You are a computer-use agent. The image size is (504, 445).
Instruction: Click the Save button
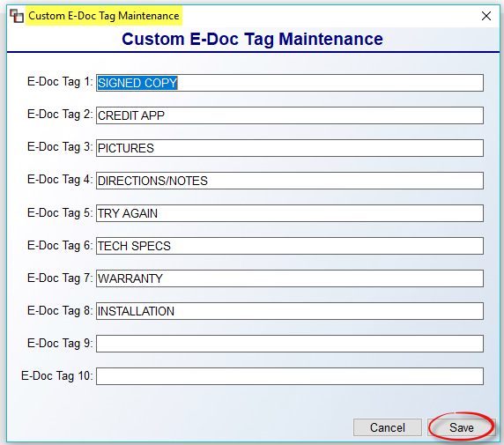tap(461, 427)
